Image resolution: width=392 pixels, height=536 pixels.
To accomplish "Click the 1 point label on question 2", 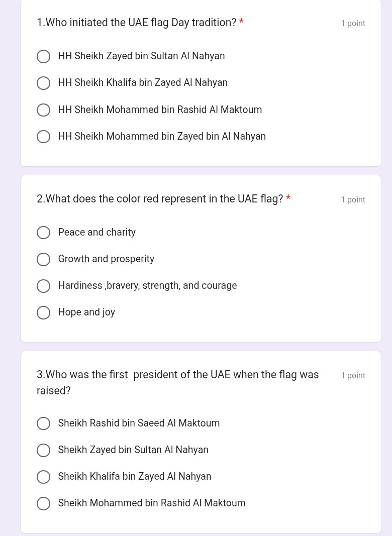I will (x=353, y=199).
